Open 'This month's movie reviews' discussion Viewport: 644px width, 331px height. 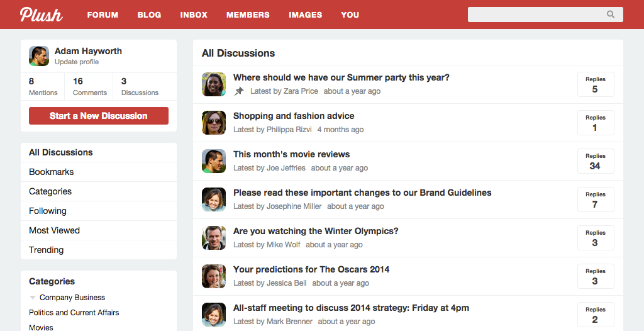pos(292,154)
